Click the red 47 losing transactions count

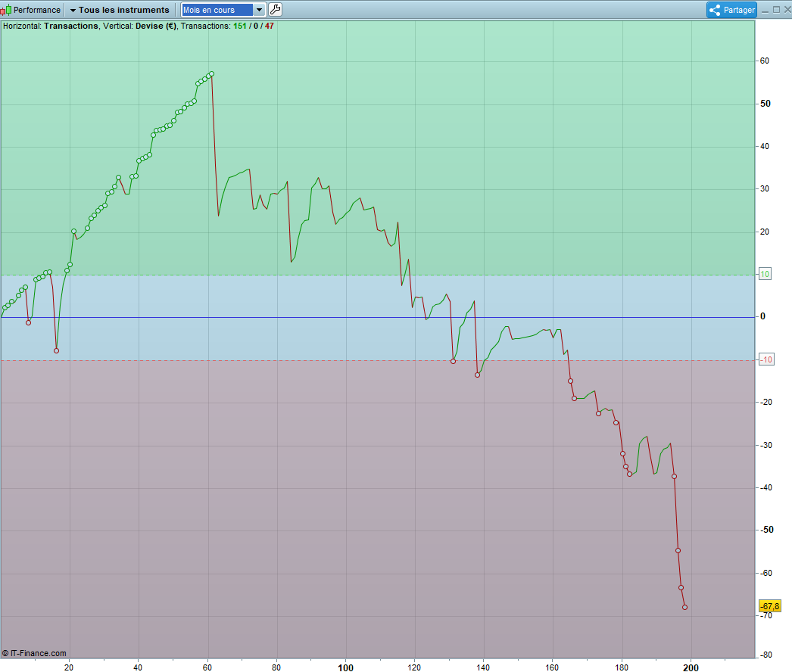pos(270,26)
